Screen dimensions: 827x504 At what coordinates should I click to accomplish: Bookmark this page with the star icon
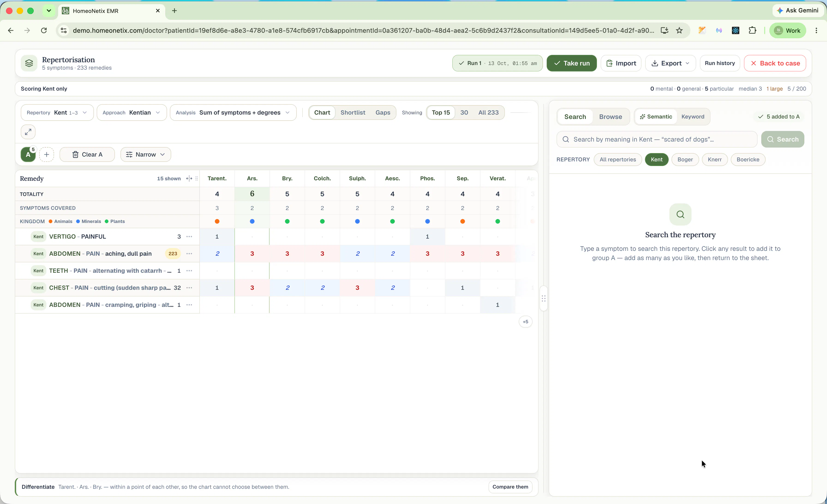[x=679, y=30]
